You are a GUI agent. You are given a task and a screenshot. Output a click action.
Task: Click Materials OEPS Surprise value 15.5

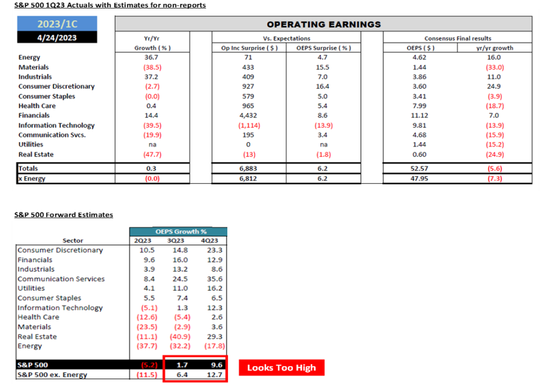(x=322, y=67)
